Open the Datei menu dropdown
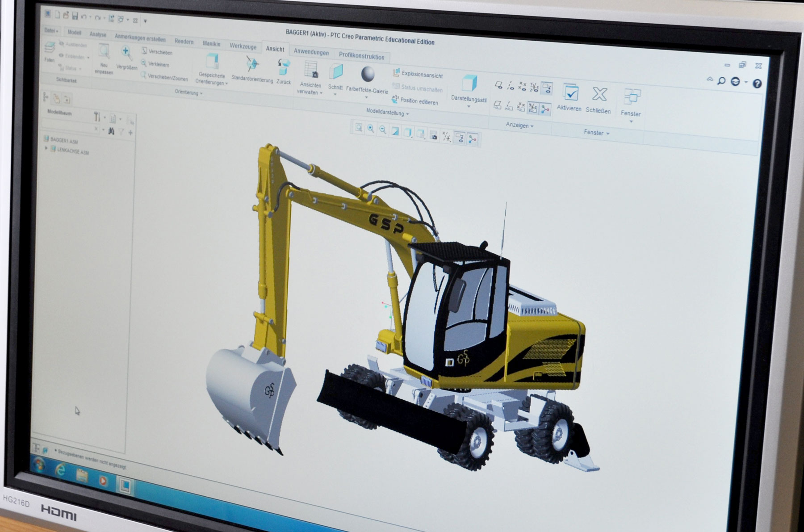This screenshot has height=532, width=804. click(x=51, y=30)
